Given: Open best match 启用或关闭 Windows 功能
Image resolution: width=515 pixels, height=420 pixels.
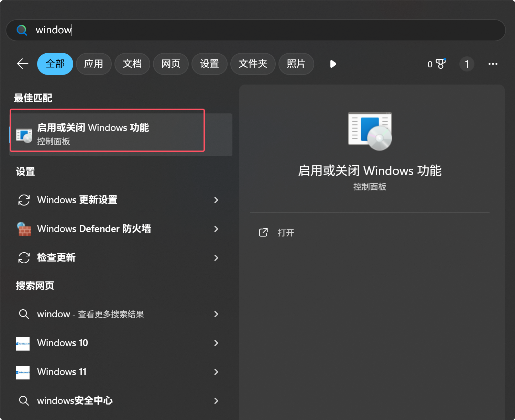Looking at the screenshot, I should 121,134.
